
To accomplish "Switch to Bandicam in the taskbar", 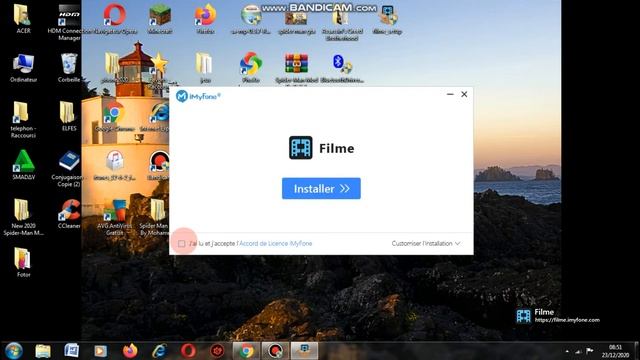I will tap(275, 351).
